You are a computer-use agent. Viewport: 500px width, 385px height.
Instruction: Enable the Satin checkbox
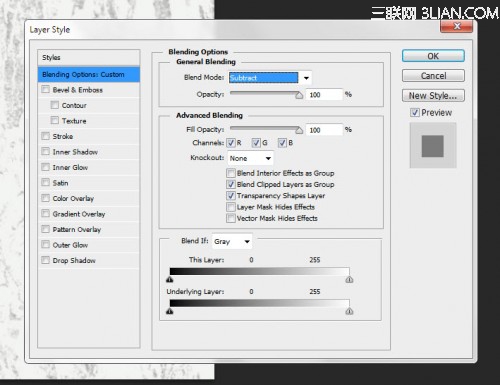[45, 182]
